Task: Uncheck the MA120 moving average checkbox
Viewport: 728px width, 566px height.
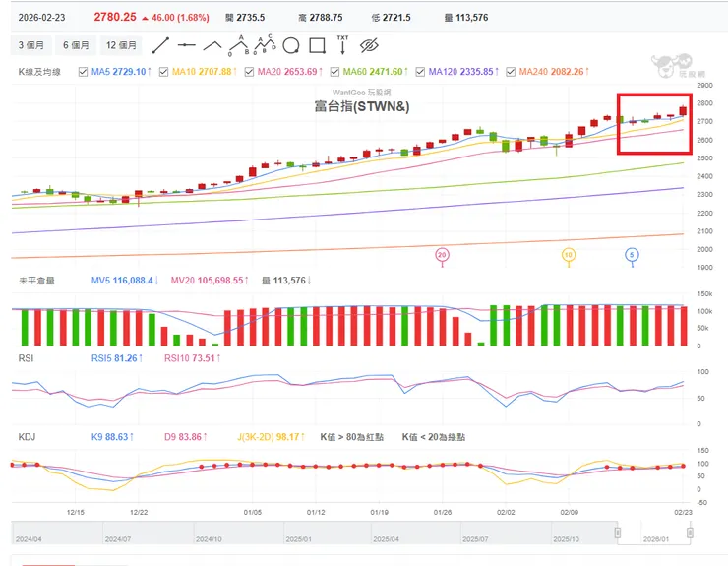Action: [420, 72]
